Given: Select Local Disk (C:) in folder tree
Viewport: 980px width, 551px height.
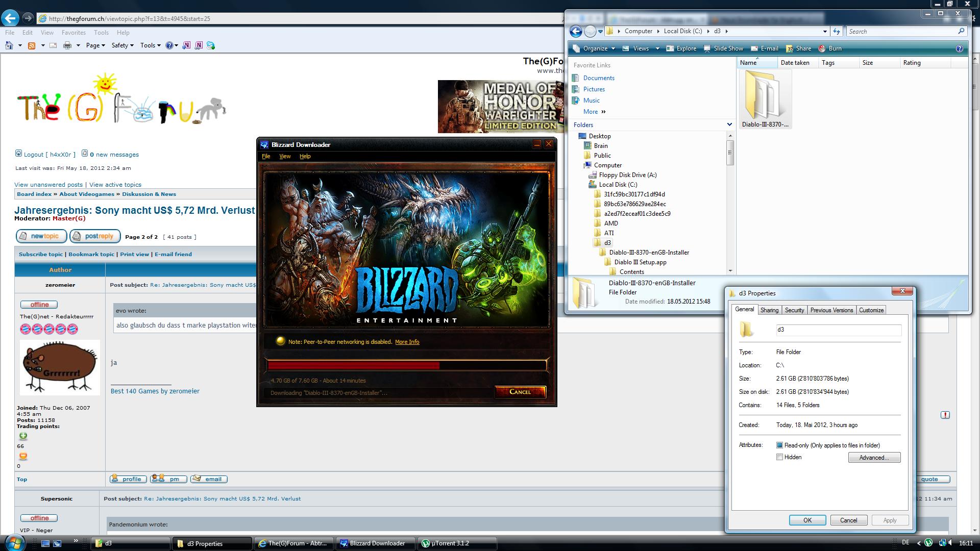Looking at the screenshot, I should tap(618, 185).
